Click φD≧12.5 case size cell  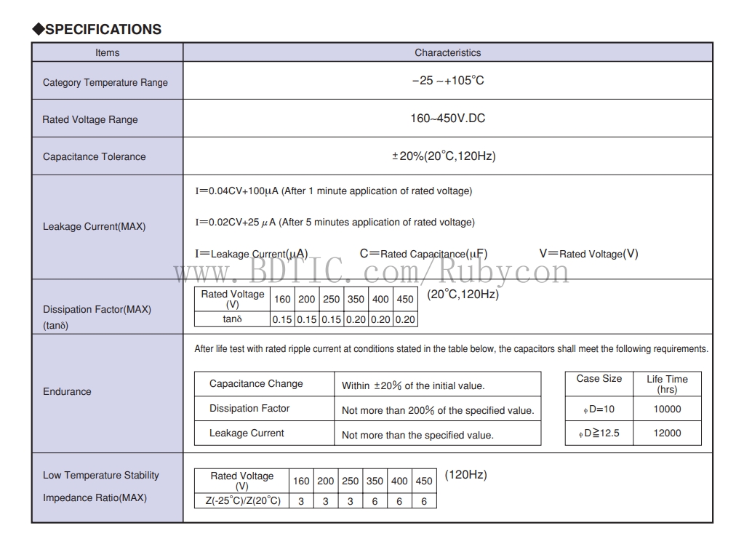[x=599, y=433]
